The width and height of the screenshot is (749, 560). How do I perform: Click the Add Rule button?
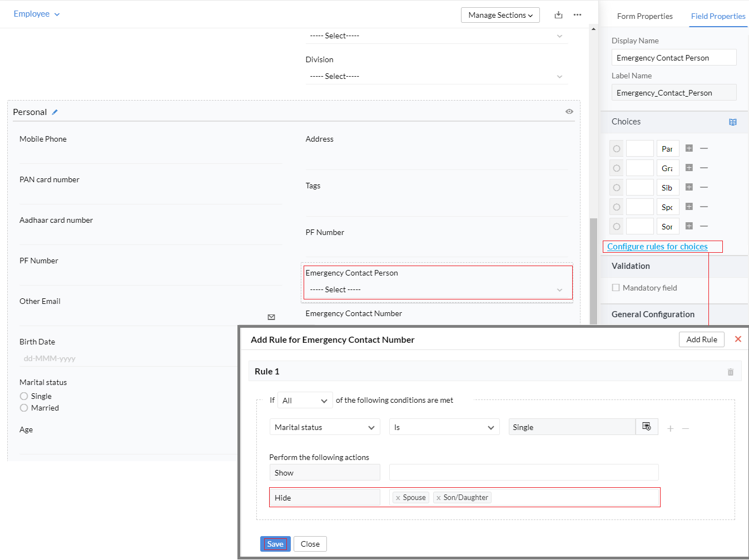[x=702, y=339]
